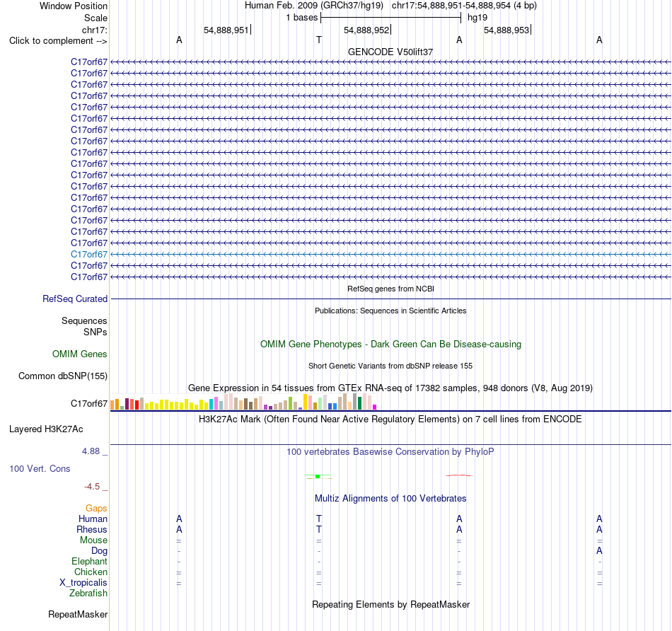Click the red PhyloP negative score mark
This screenshot has height=631, width=672.
tap(459, 475)
